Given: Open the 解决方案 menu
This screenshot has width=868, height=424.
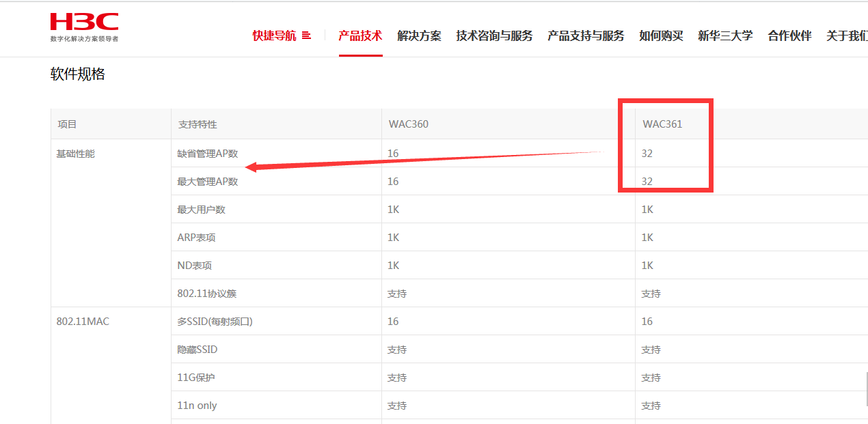Looking at the screenshot, I should pos(419,36).
